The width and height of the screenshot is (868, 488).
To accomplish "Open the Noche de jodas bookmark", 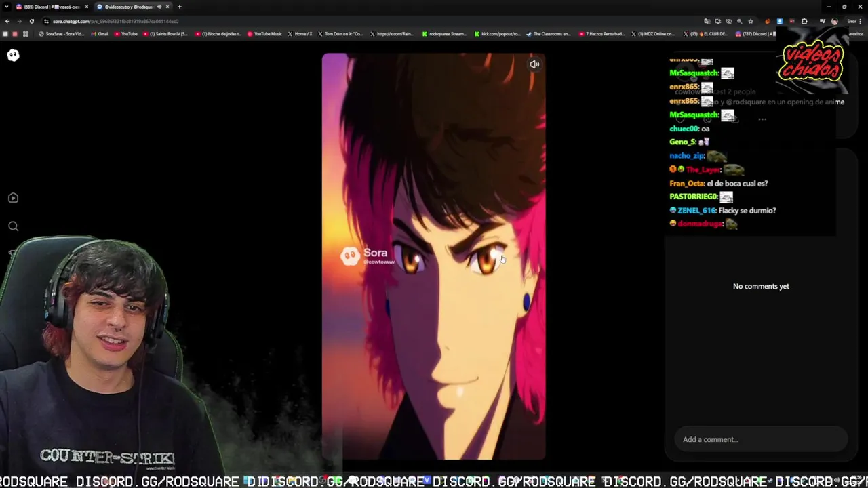I will click(x=218, y=34).
